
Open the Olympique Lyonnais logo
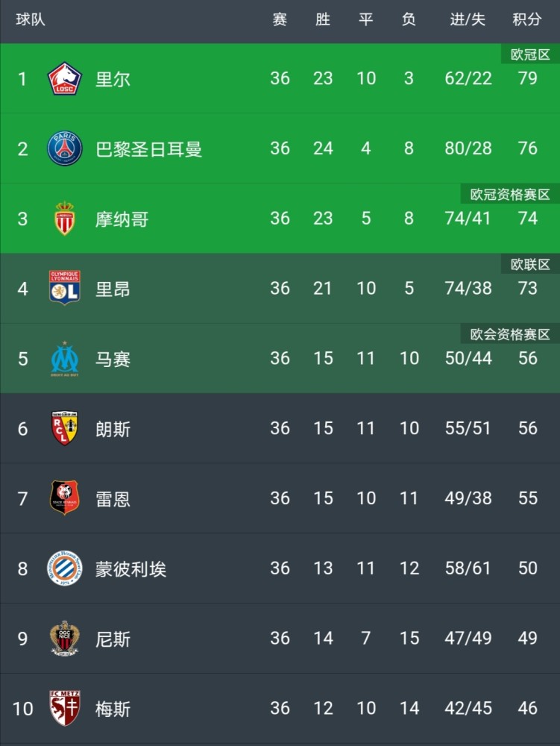65,288
